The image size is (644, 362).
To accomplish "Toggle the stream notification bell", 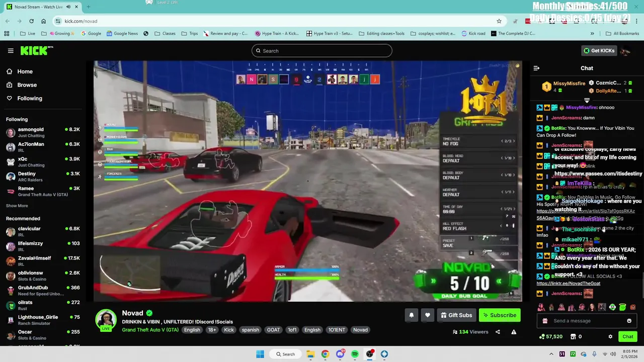I will click(x=411, y=315).
